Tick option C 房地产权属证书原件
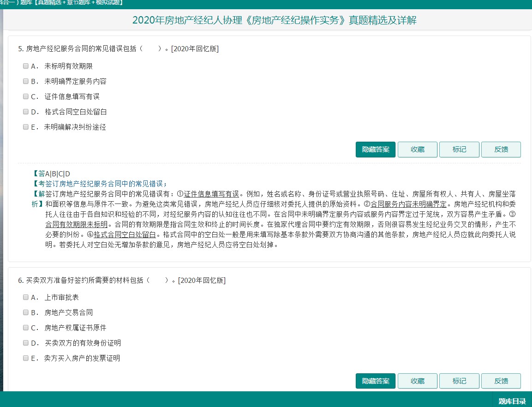 (26, 328)
